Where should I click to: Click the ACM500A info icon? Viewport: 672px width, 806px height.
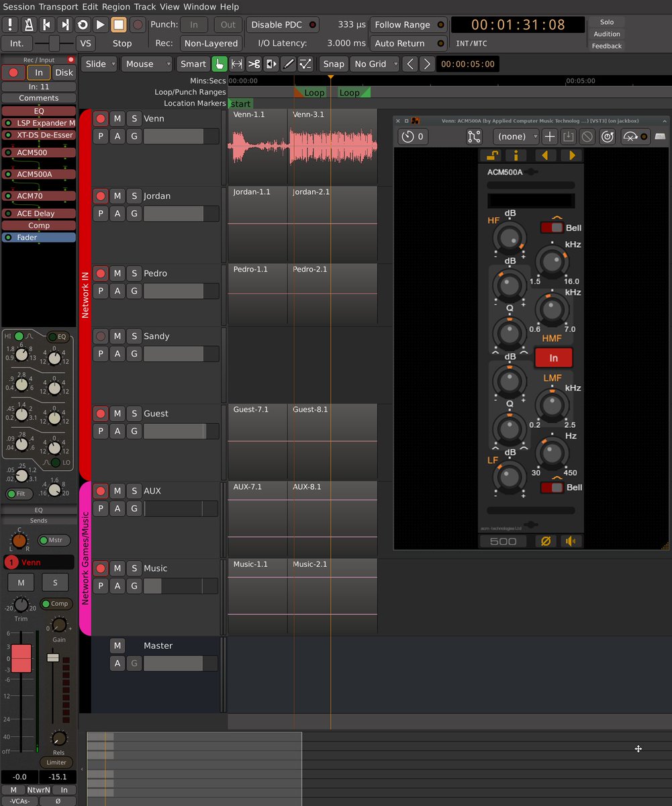tap(516, 156)
